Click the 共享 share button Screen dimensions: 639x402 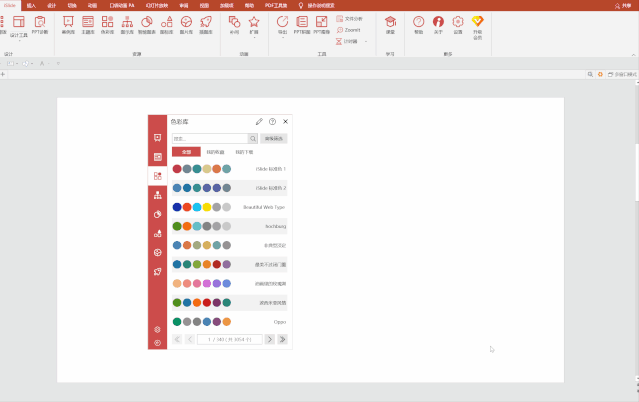(623, 6)
